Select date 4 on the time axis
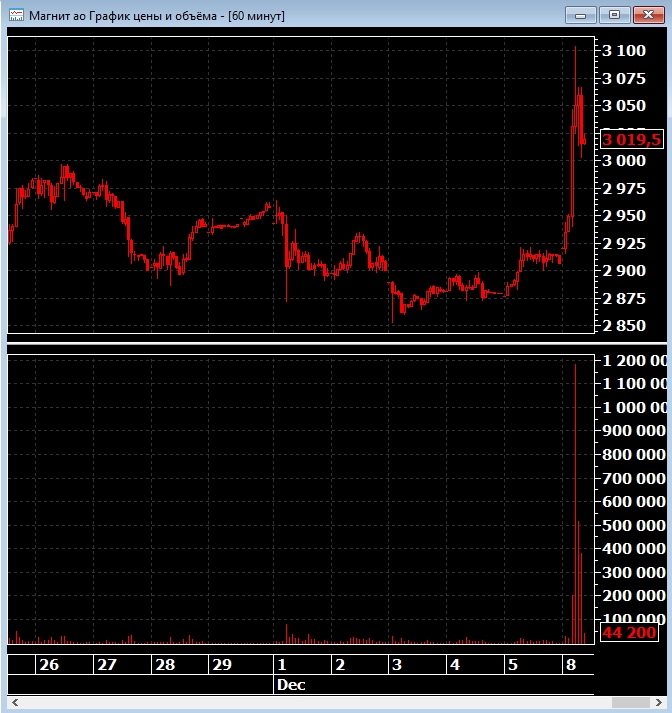672x713 pixels. point(454,665)
